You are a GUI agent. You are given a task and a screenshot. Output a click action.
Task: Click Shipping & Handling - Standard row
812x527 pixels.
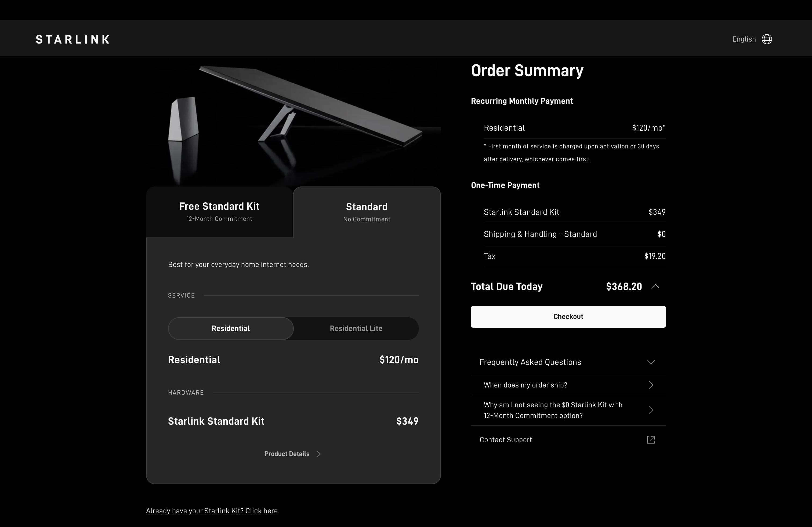click(x=575, y=234)
